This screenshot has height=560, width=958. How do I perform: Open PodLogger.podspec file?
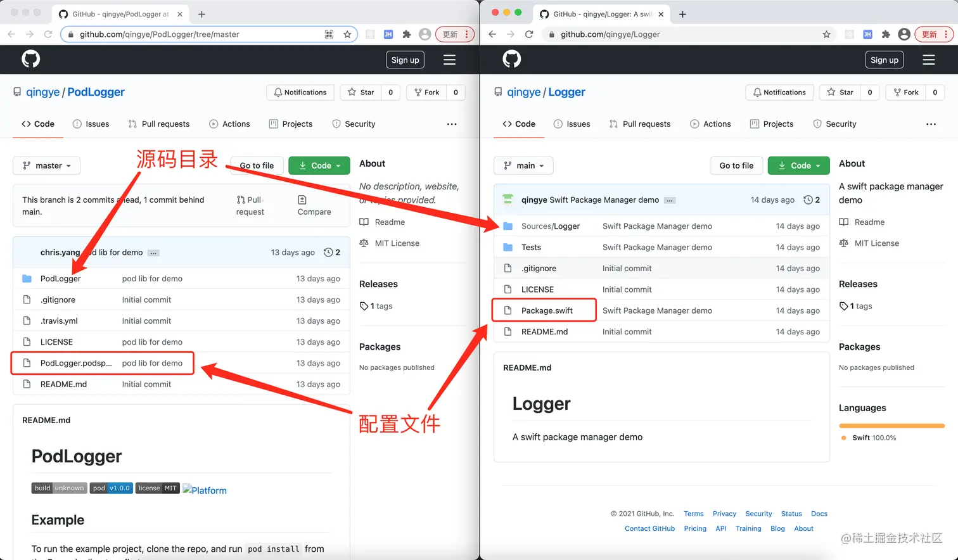click(x=76, y=363)
